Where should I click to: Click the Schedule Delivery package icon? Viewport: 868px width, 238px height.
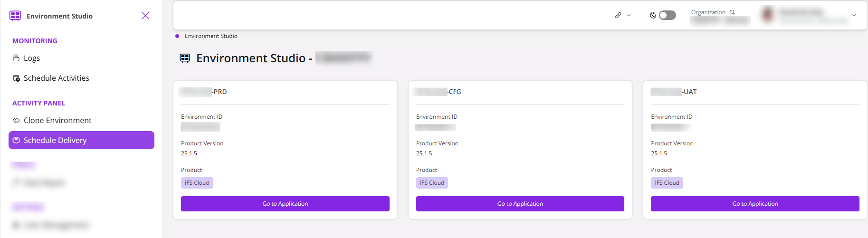(16, 140)
